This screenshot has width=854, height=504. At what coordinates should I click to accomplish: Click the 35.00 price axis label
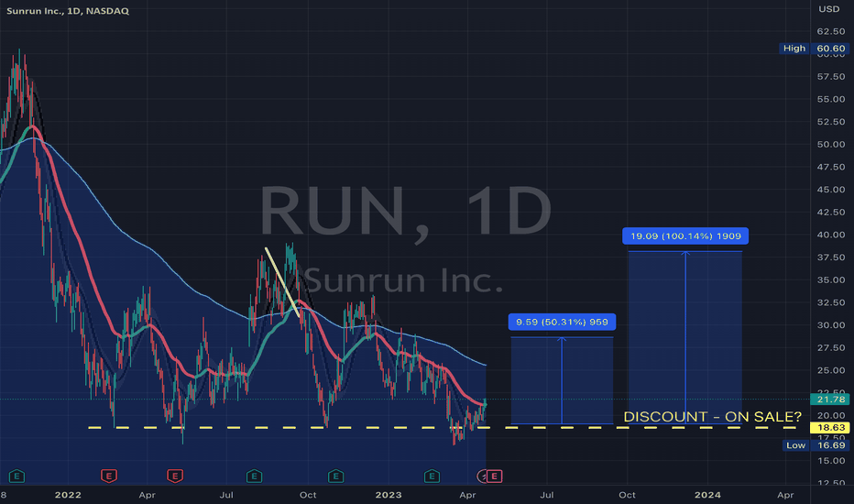click(x=831, y=280)
